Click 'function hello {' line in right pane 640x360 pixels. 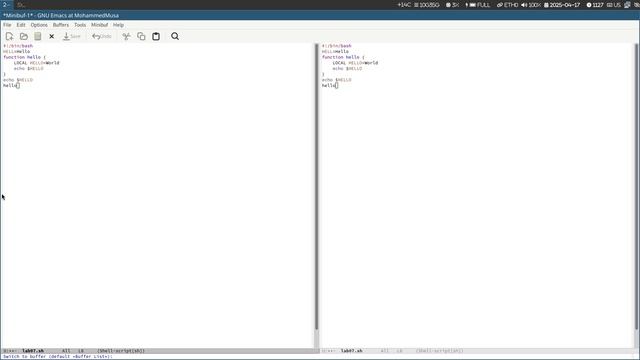click(343, 57)
